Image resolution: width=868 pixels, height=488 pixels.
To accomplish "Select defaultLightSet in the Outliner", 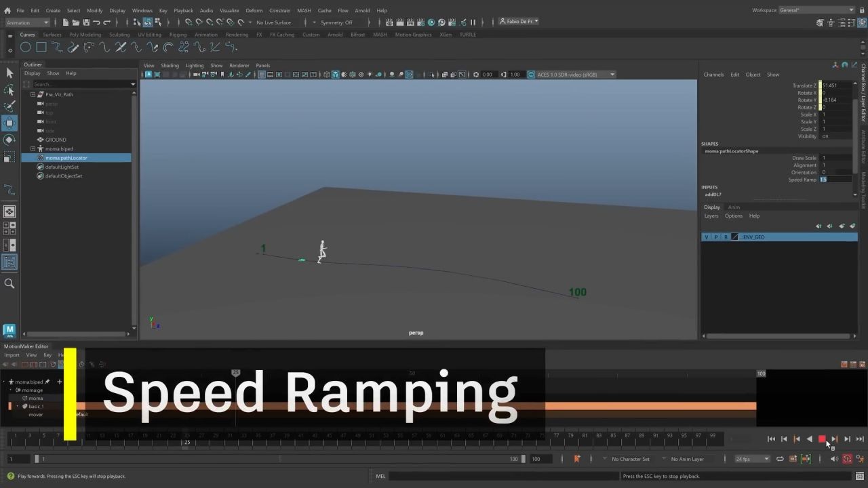I will pyautogui.click(x=62, y=167).
